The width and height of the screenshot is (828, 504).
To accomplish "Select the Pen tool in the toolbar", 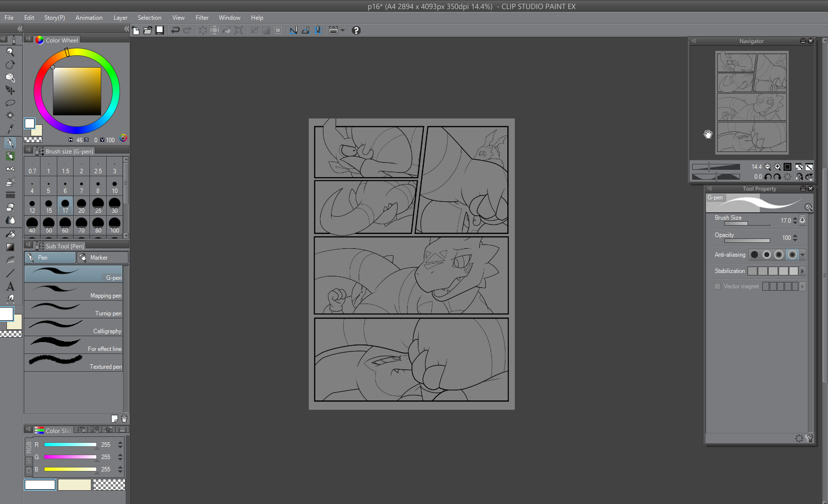I will point(10,143).
